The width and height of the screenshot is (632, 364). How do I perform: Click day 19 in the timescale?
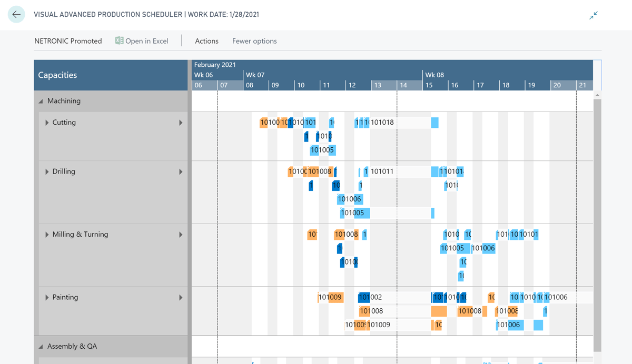(538, 85)
